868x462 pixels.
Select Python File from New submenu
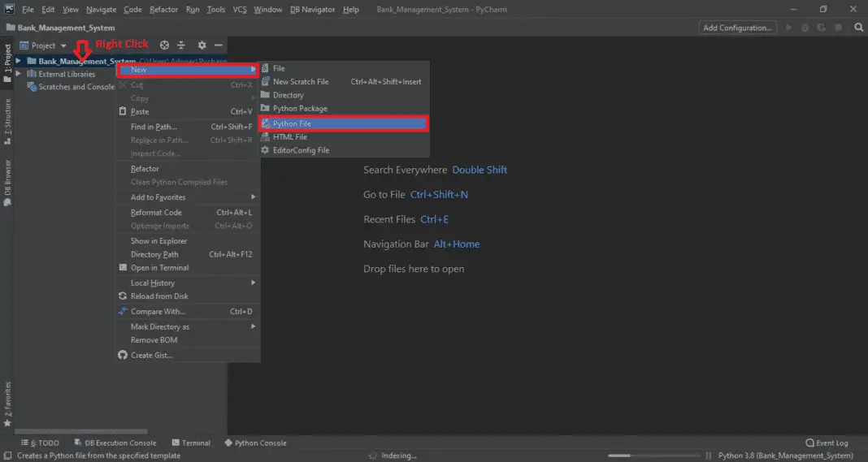point(343,123)
